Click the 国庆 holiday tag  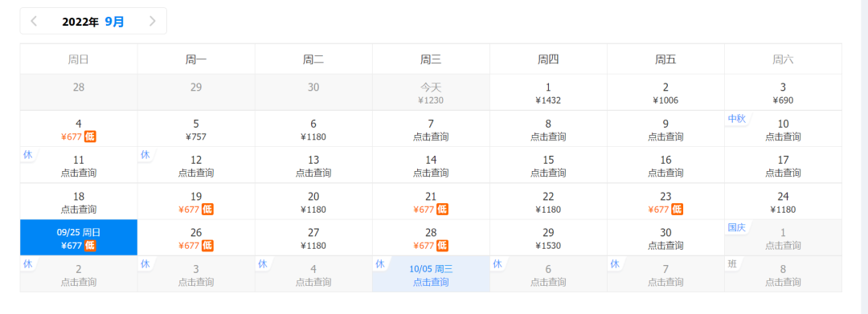coord(737,227)
